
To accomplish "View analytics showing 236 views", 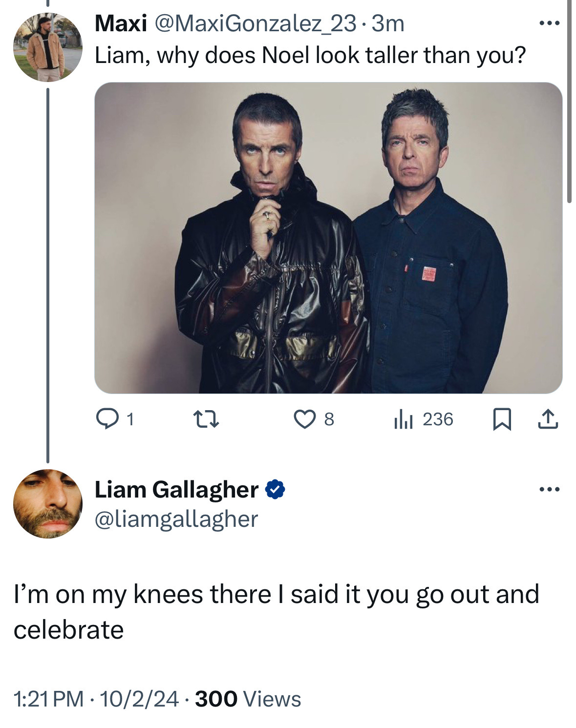I will pos(424,419).
